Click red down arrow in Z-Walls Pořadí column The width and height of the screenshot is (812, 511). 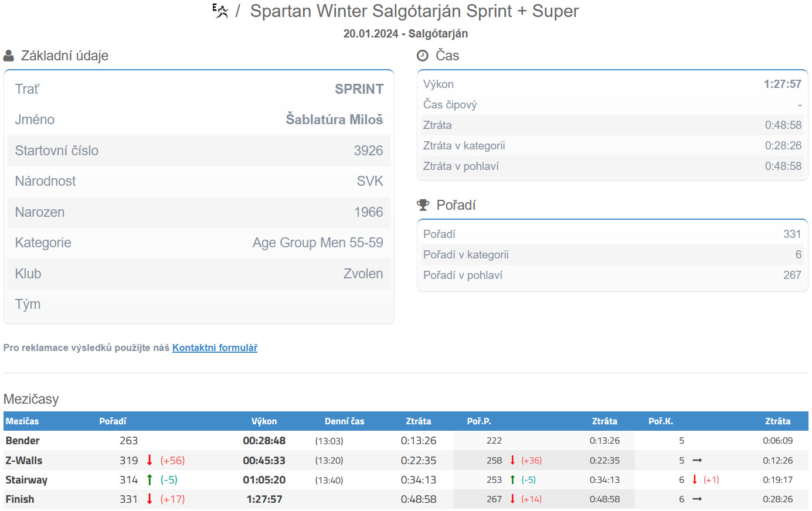pos(150,460)
